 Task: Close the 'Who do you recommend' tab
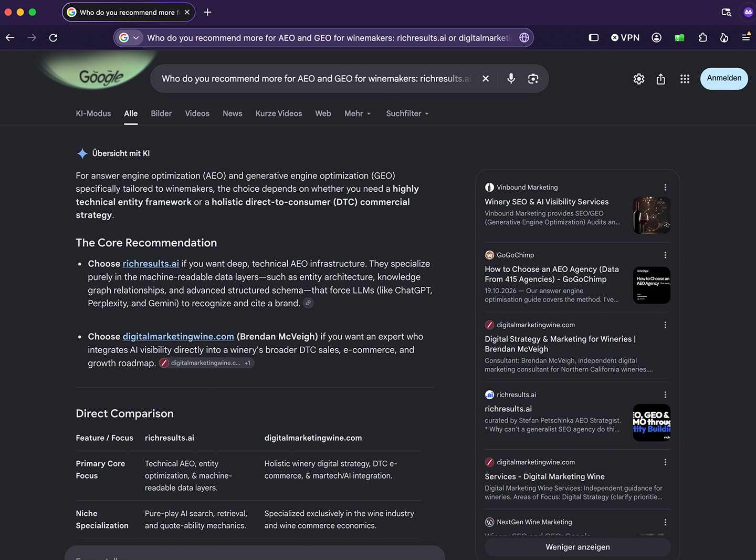[187, 12]
